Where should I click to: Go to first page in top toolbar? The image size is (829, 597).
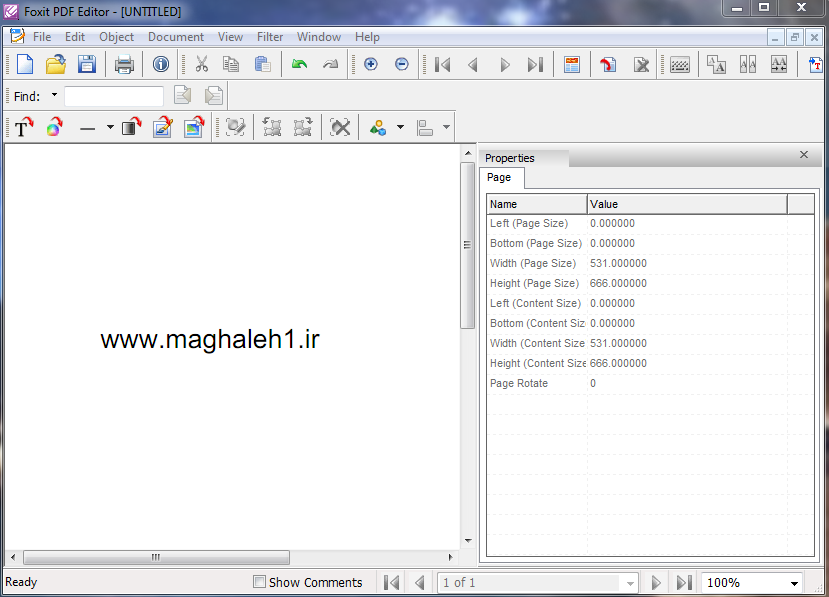point(443,65)
